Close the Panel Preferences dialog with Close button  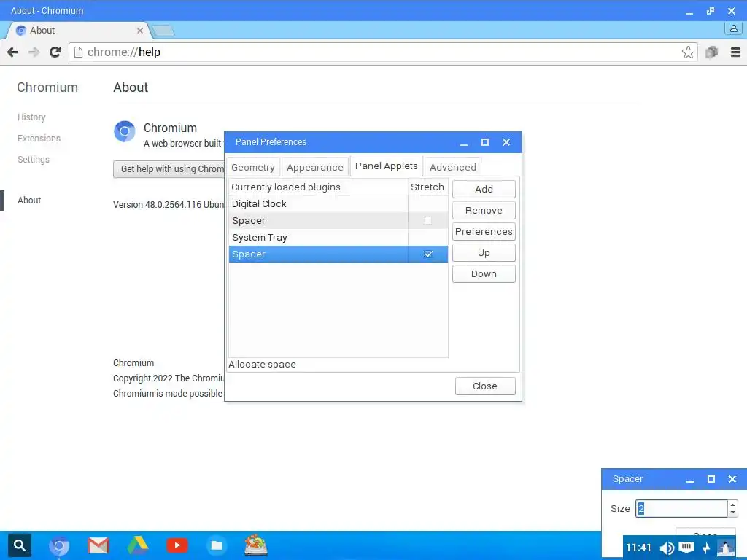point(485,386)
